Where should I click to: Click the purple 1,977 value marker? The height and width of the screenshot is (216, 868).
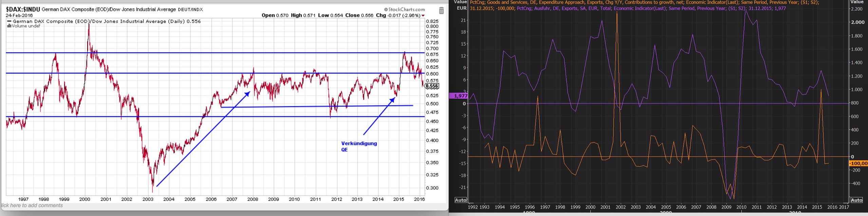pyautogui.click(x=458, y=96)
